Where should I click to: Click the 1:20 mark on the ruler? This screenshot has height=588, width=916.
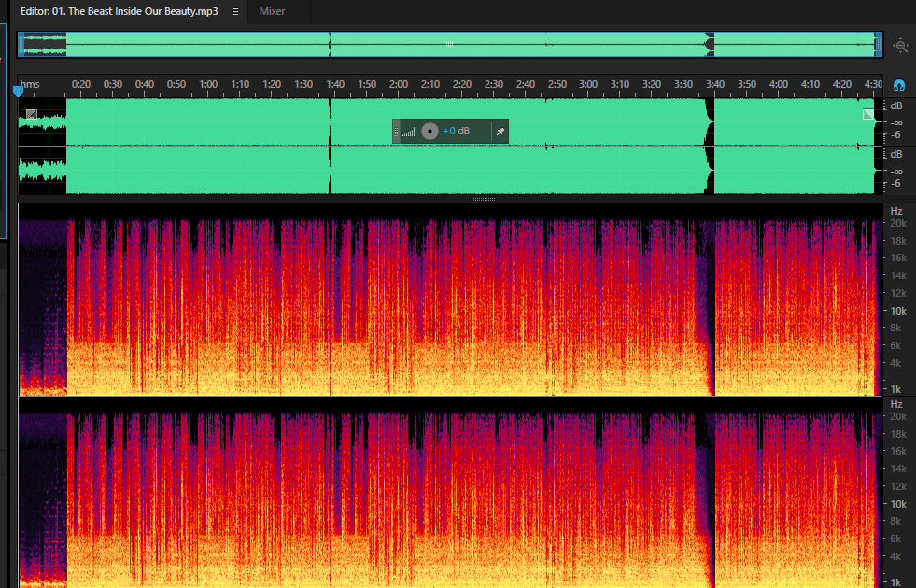click(272, 84)
